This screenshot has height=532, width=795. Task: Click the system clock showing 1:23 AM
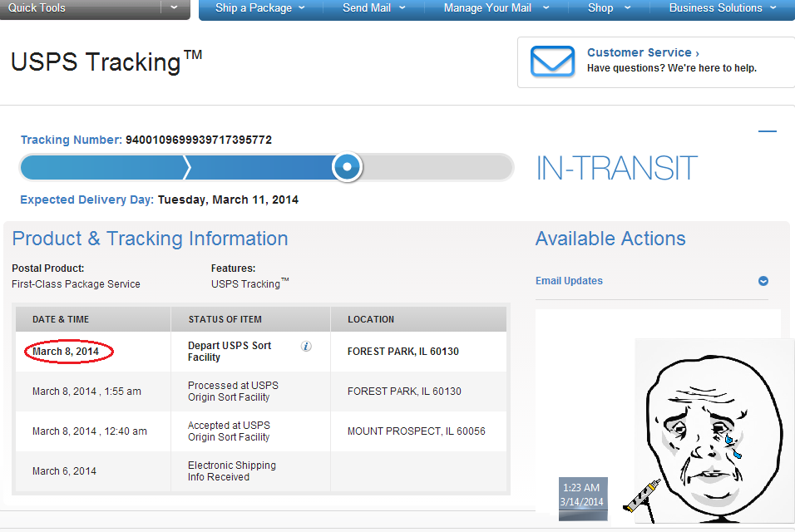[583, 495]
